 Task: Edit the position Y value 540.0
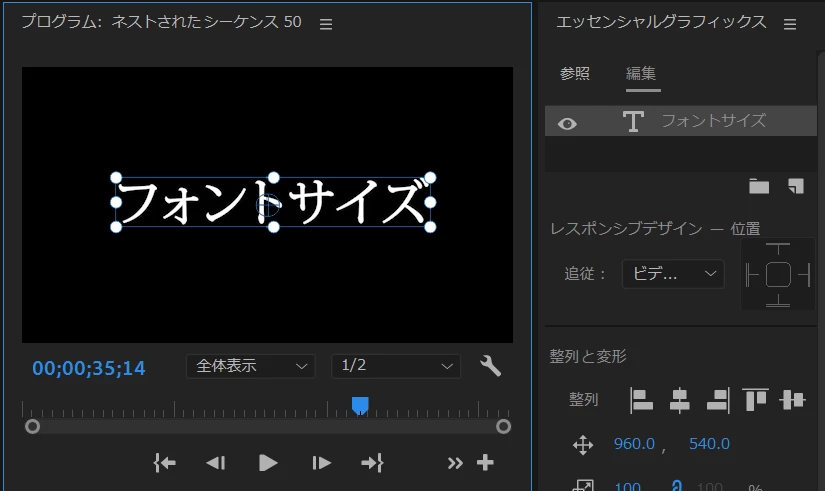click(x=709, y=444)
